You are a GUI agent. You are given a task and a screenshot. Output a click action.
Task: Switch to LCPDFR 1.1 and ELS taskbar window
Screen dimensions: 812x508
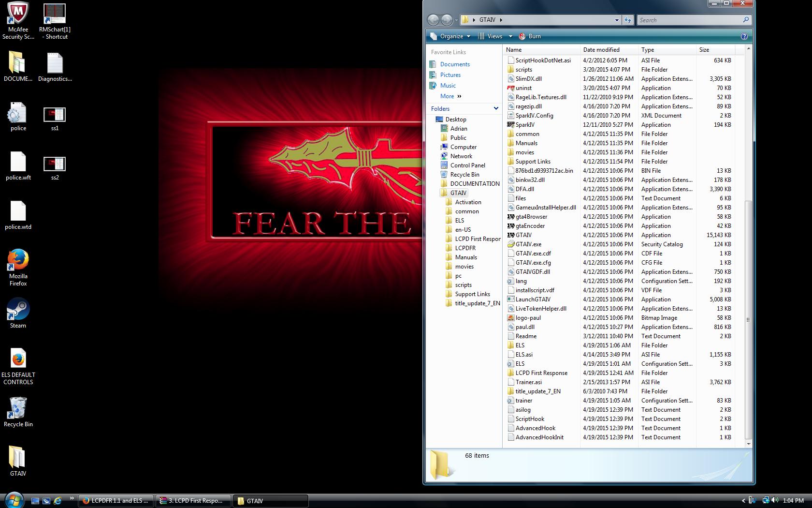point(116,501)
